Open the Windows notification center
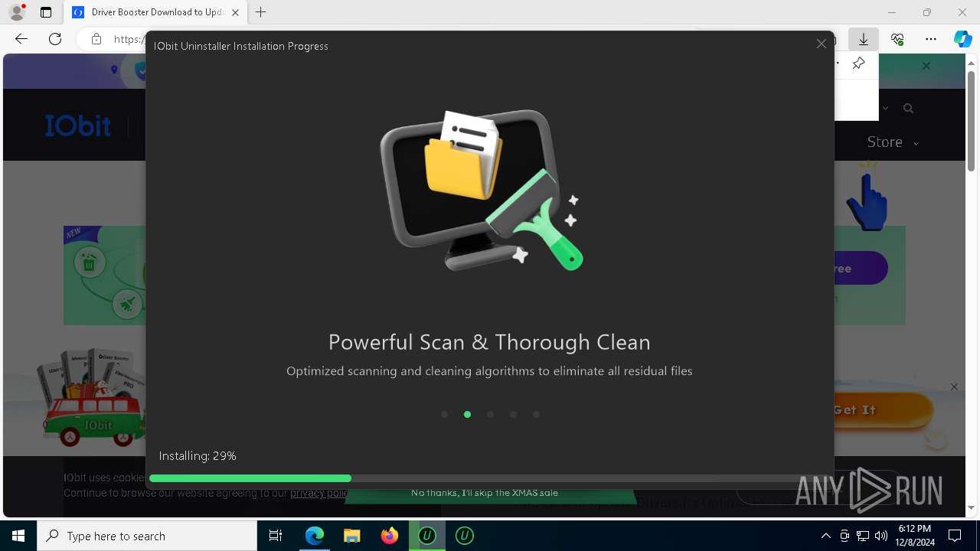980x551 pixels. (955, 536)
